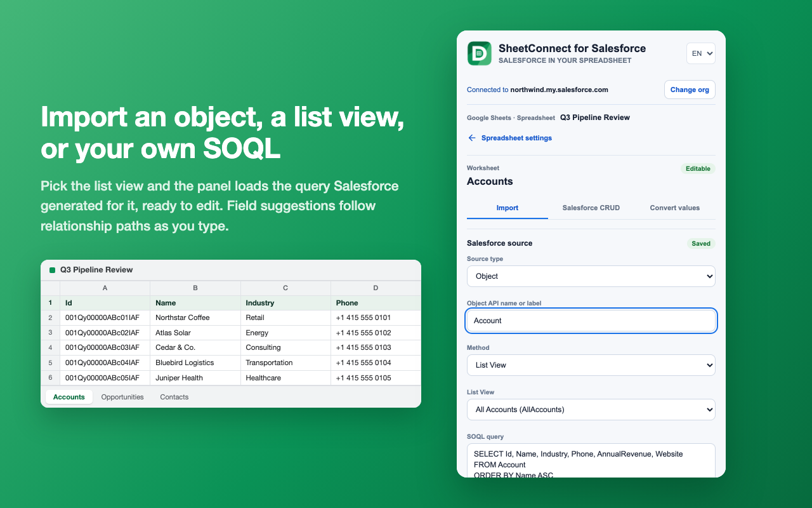Screen dimensions: 812x508
Task: Switch to the Salesforce CRUD tab
Action: [591, 208]
